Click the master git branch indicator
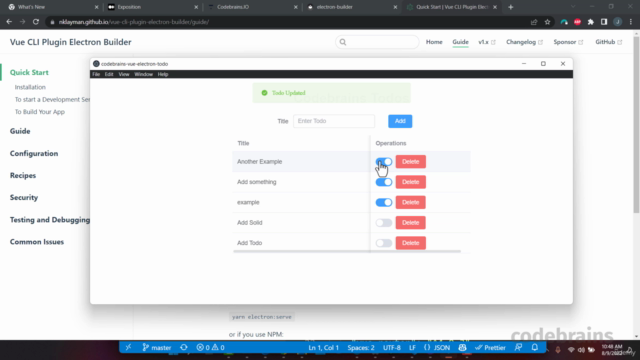Screen dimensions: 640x360 pos(157,348)
